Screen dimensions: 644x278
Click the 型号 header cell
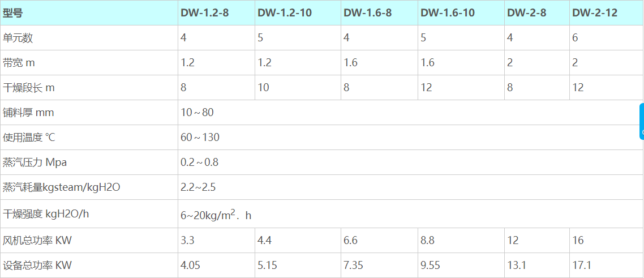[13, 12]
